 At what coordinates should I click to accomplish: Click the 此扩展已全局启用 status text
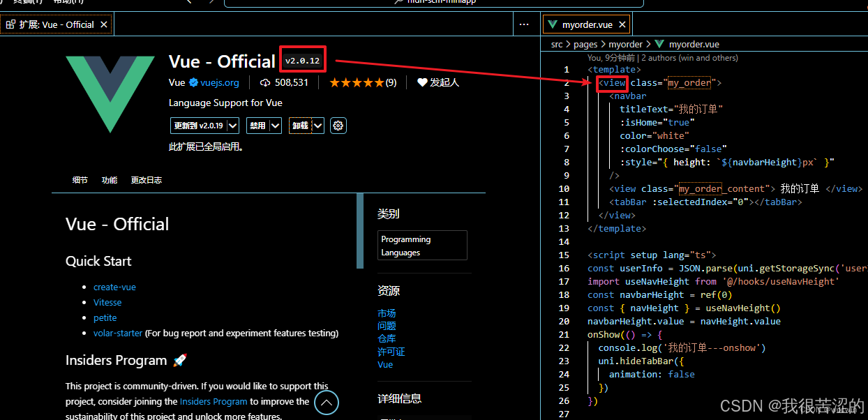point(206,147)
